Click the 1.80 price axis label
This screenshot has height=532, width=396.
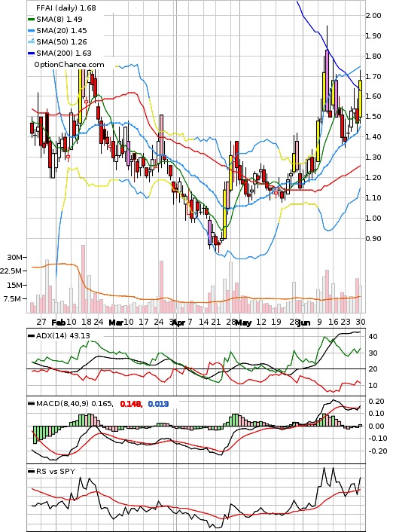(x=373, y=57)
